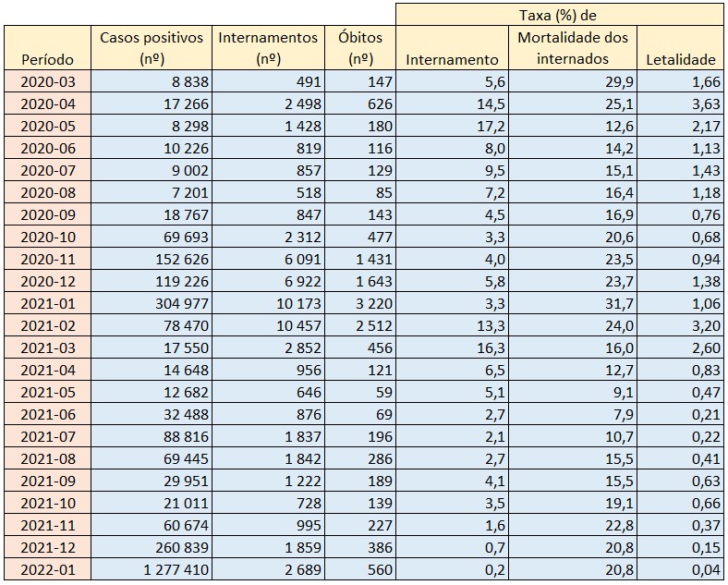Click the 'Letalidade' column header

point(681,59)
